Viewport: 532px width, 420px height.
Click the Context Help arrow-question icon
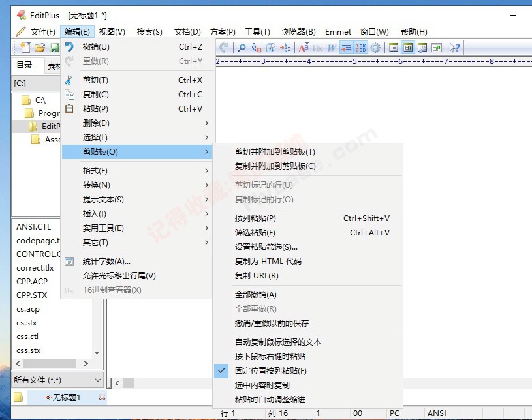[x=454, y=48]
